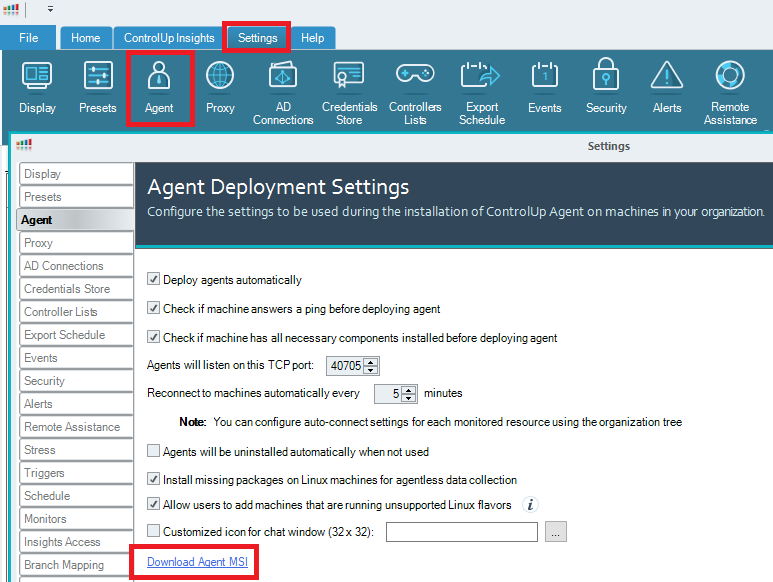Click the browse button for custom chat icon
The image size is (773, 582).
557,532
